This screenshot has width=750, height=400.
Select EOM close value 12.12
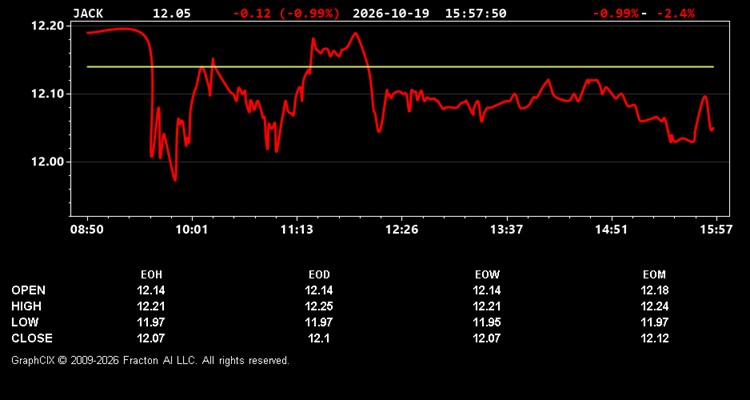pos(654,338)
